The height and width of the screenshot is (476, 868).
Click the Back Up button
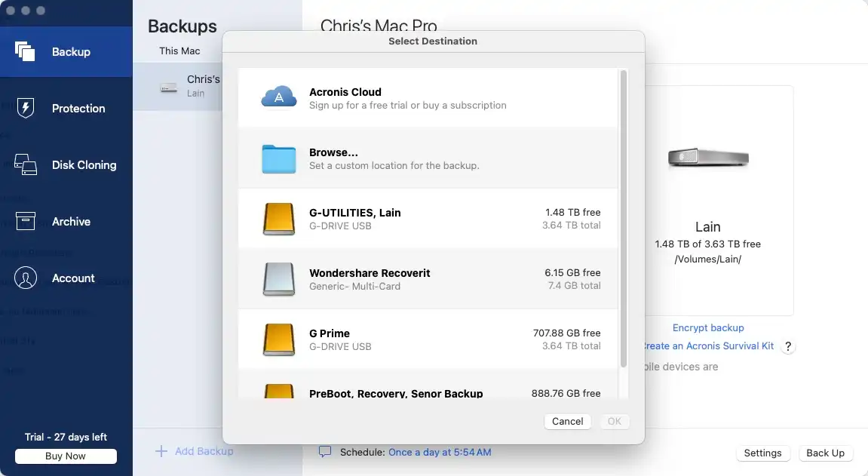click(825, 453)
